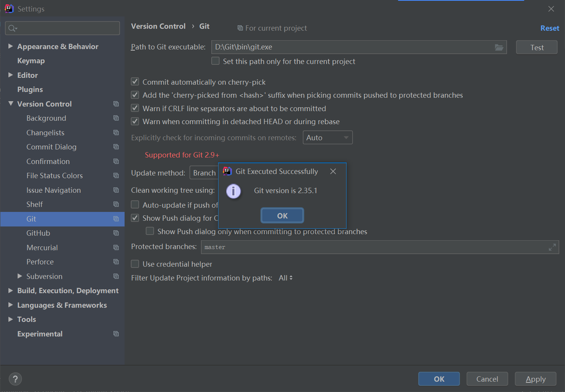Click the project-level icon next to Perforce

click(116, 262)
